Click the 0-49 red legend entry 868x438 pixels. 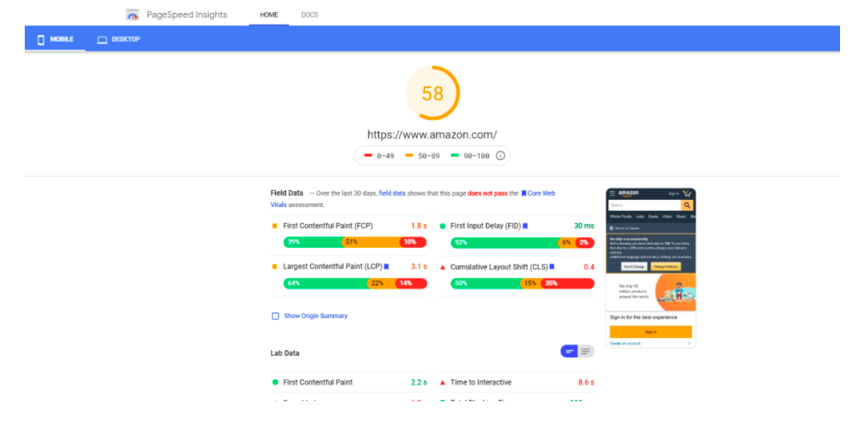click(379, 156)
